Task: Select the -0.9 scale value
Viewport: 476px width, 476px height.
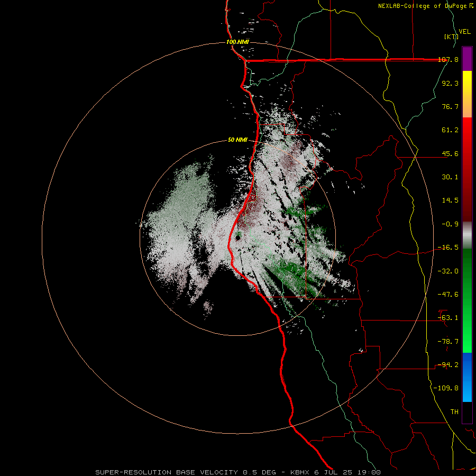Action: [x=450, y=224]
